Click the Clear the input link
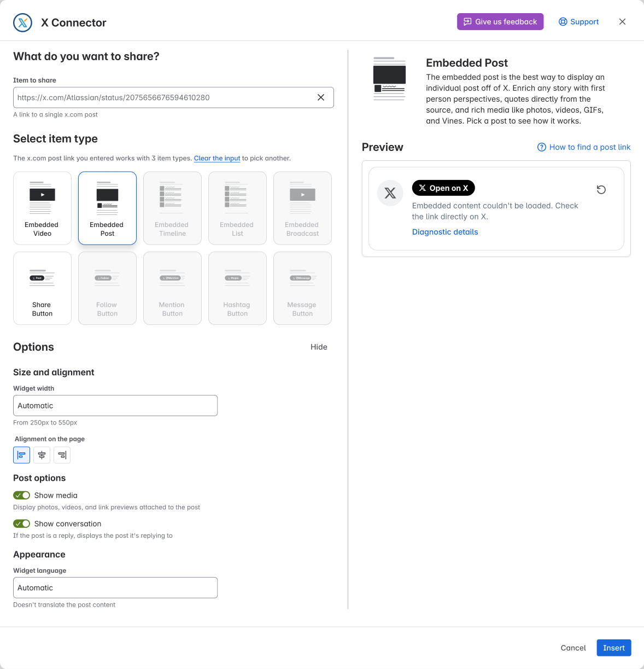 217,158
